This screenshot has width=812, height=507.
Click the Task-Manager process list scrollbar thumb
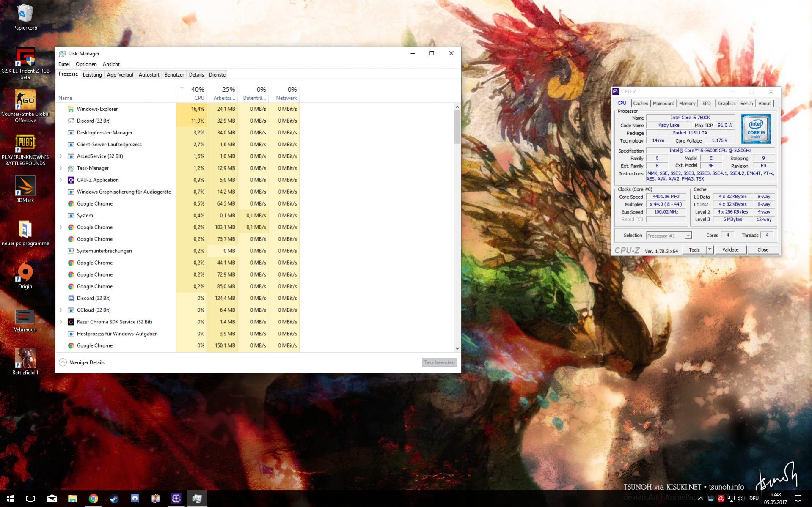(x=457, y=127)
